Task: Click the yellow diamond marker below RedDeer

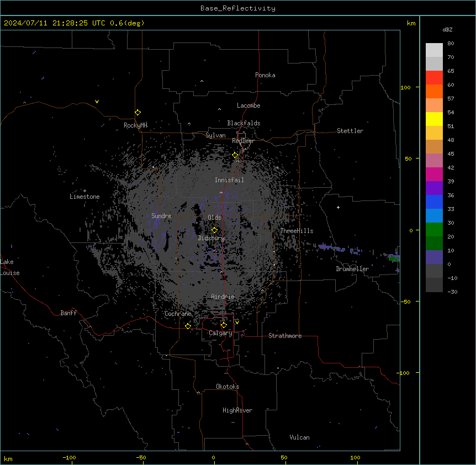Action: [235, 155]
